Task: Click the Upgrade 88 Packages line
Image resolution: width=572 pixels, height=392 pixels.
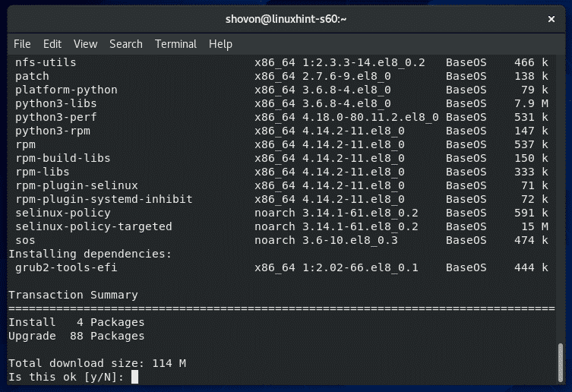Action: coord(76,336)
